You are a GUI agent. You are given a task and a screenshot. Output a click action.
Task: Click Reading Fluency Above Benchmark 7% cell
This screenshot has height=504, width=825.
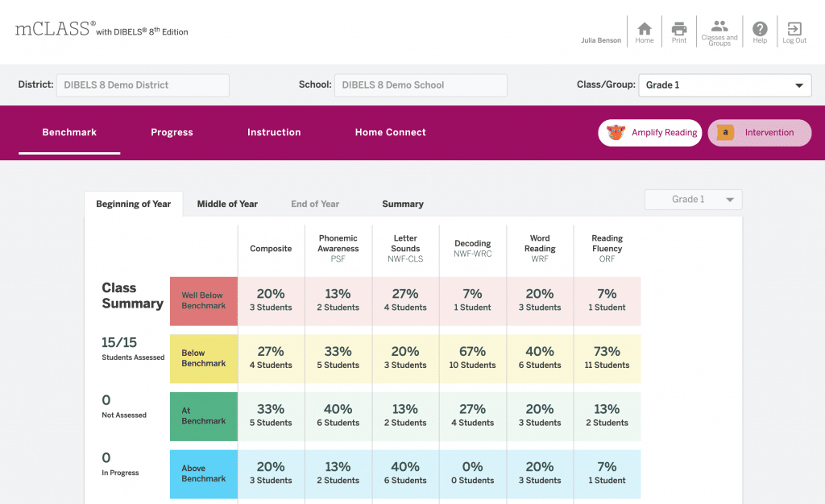(x=607, y=474)
